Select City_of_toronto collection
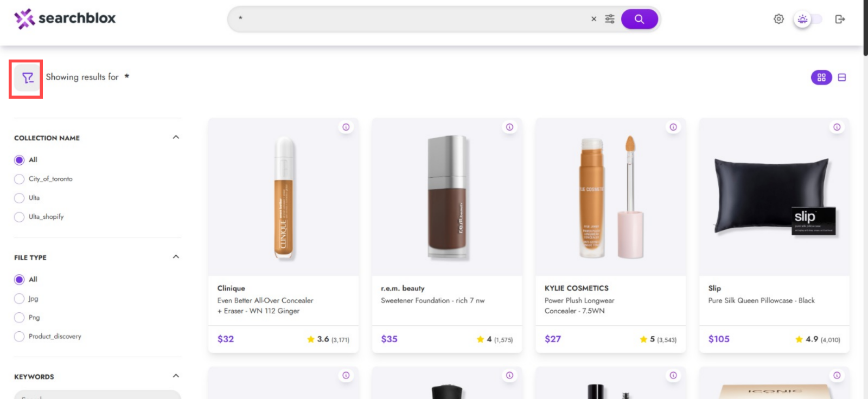This screenshot has height=399, width=868. coord(20,179)
